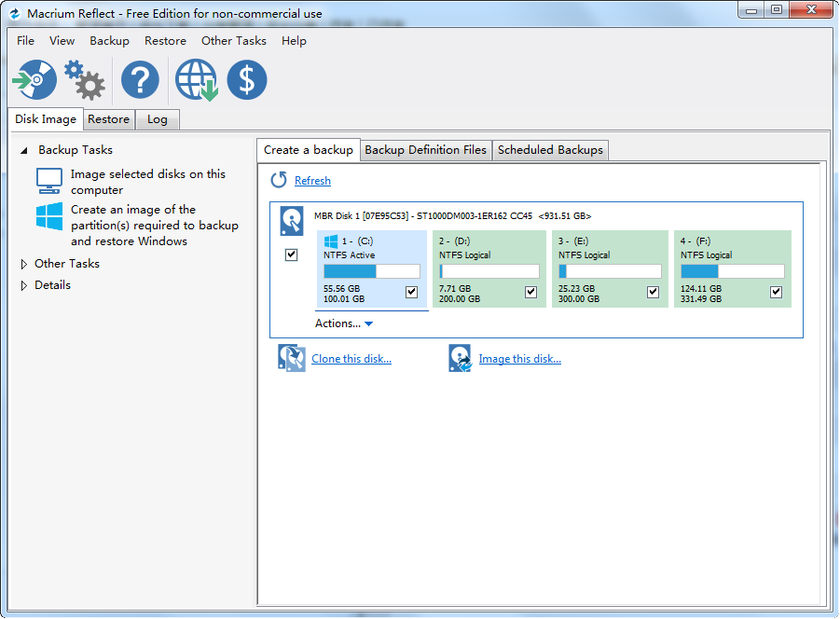Switch to the Scheduled Backups tab

(550, 150)
